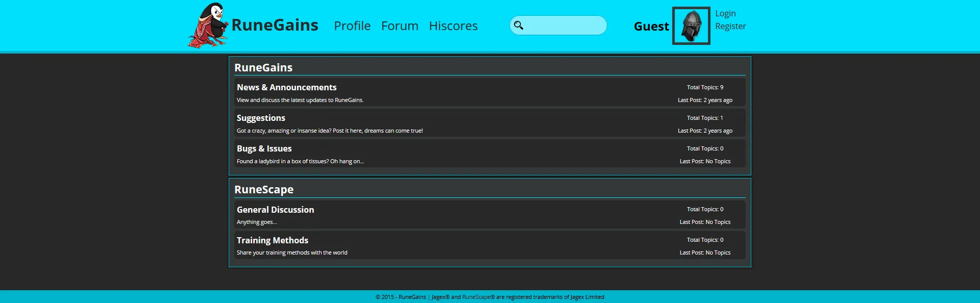Click the RuneGains category heading
The width and height of the screenshot is (980, 303).
[x=263, y=67]
